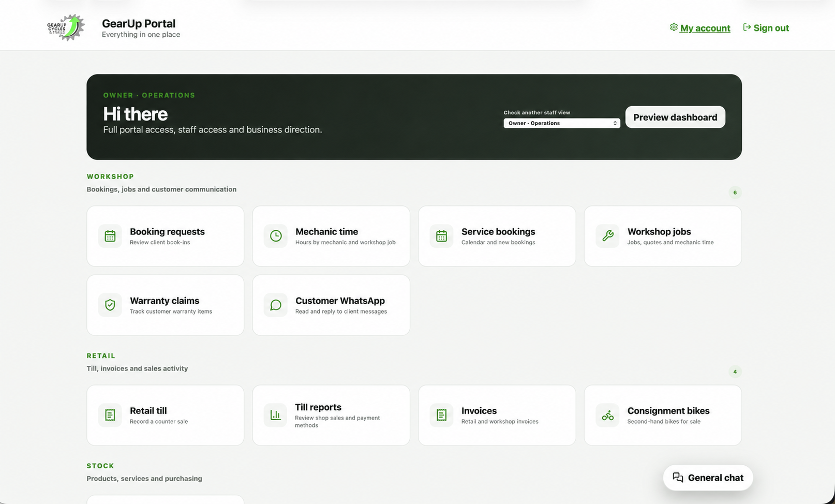Viewport: 835px width, 504px height.
Task: Click the Customer WhatsApp speech bubble icon
Action: [x=276, y=305]
